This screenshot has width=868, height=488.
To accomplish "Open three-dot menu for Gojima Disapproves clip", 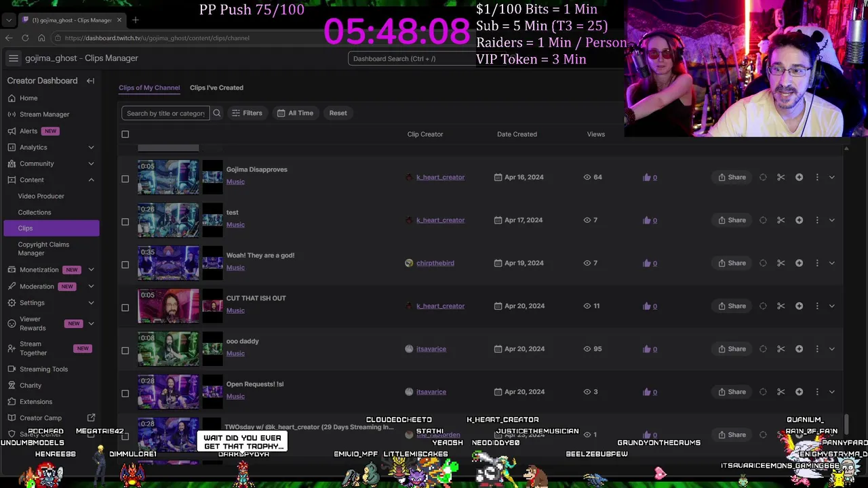I will click(817, 177).
